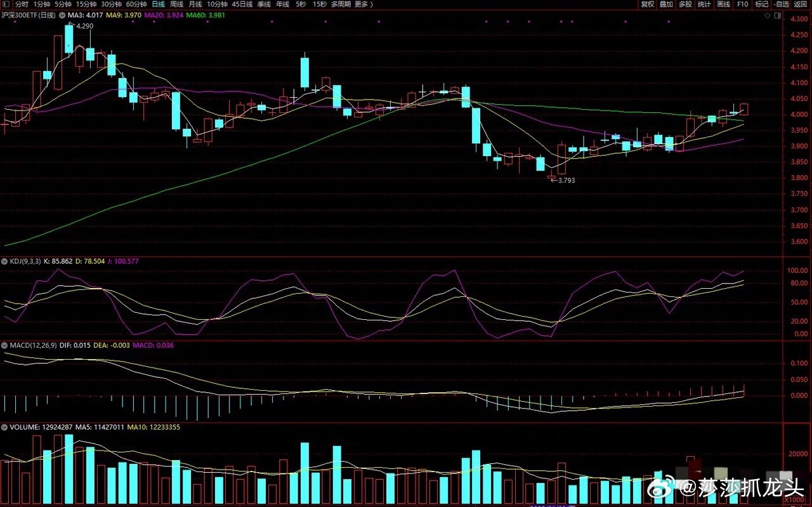This screenshot has width=812, height=507.
Task: Switch to the 5分钟 period tab
Action: point(62,4)
